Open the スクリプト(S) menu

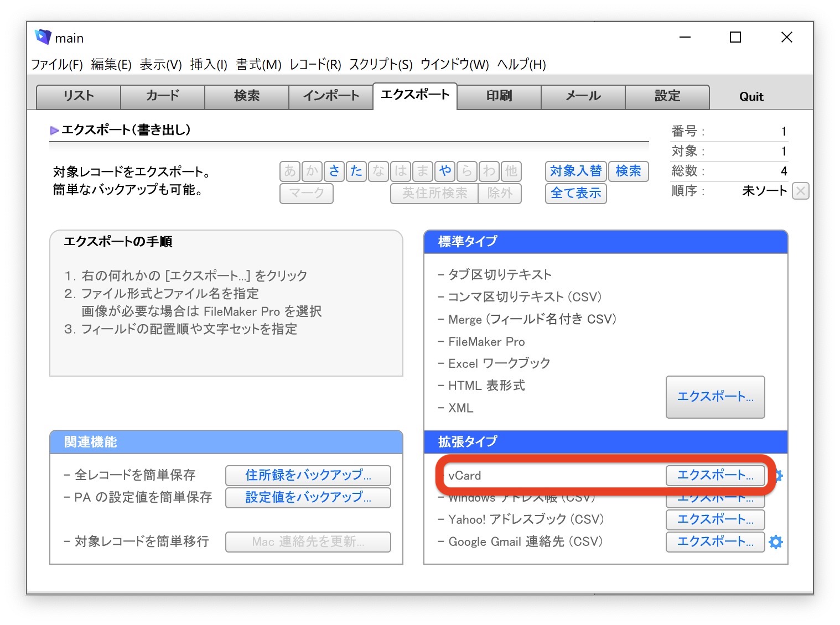(x=381, y=65)
